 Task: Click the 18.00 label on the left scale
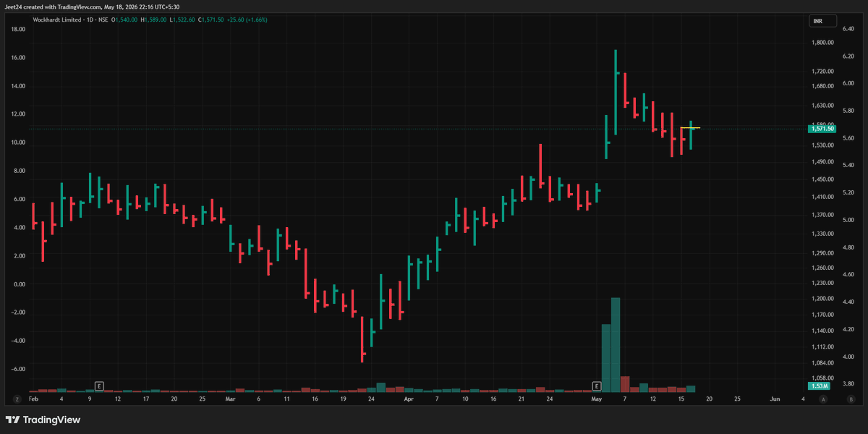[x=19, y=30]
